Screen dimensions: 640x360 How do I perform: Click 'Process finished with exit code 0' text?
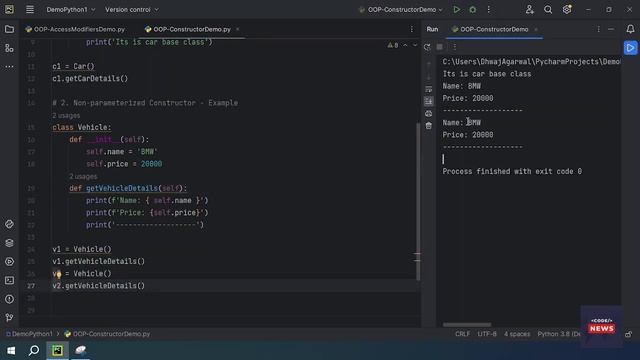pyautogui.click(x=512, y=171)
